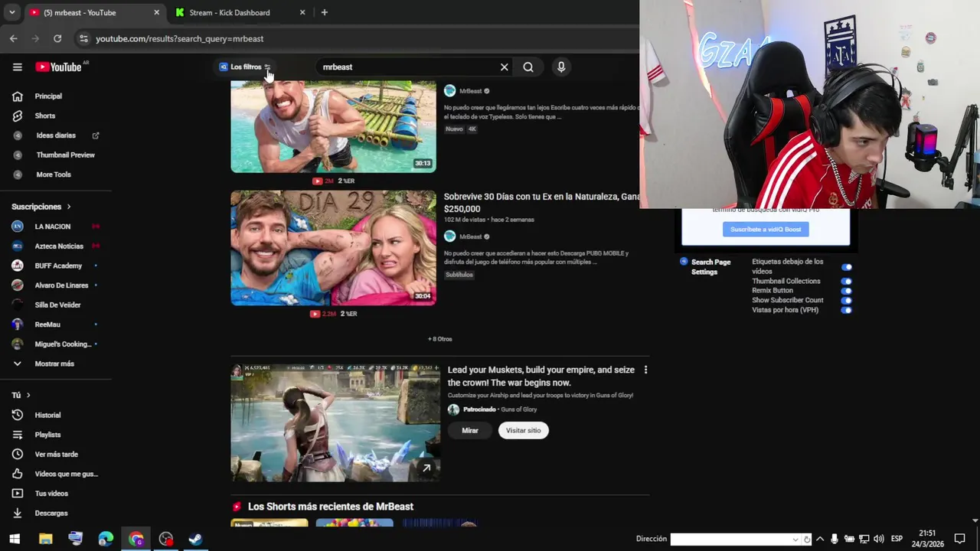Open Steam from the taskbar
This screenshot has width=980, height=551.
(x=196, y=539)
